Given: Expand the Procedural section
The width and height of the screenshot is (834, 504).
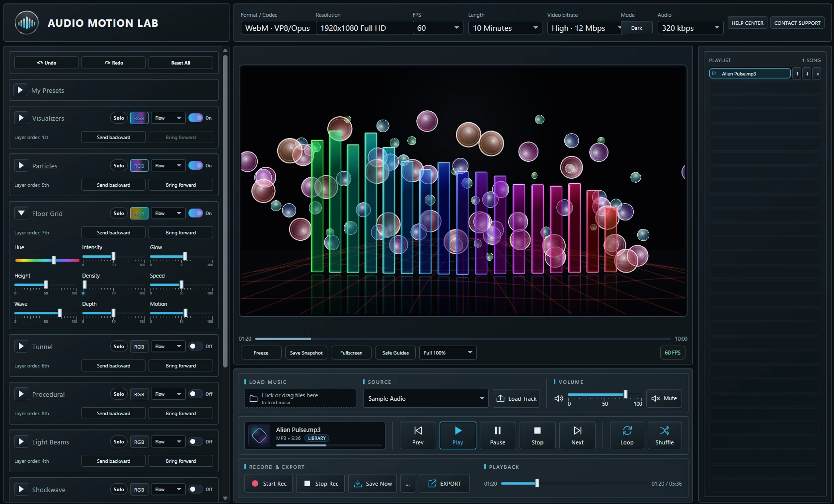Looking at the screenshot, I should [21, 394].
